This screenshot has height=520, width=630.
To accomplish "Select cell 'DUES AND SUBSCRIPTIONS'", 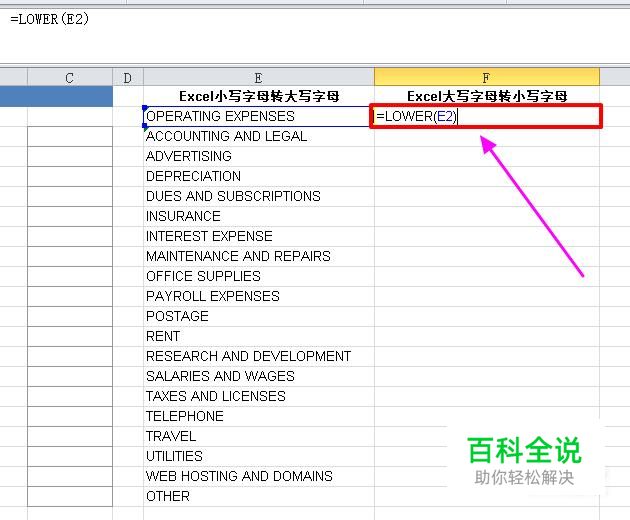I will [259, 197].
